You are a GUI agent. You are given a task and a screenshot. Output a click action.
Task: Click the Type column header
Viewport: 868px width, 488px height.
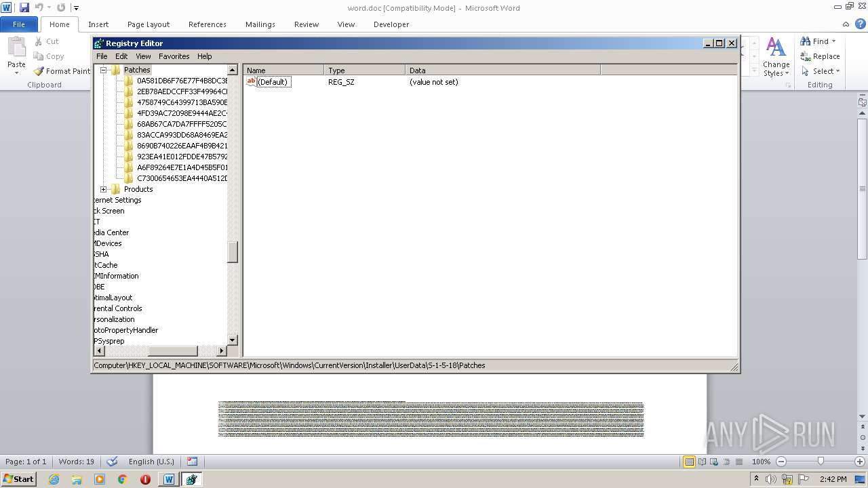point(365,70)
